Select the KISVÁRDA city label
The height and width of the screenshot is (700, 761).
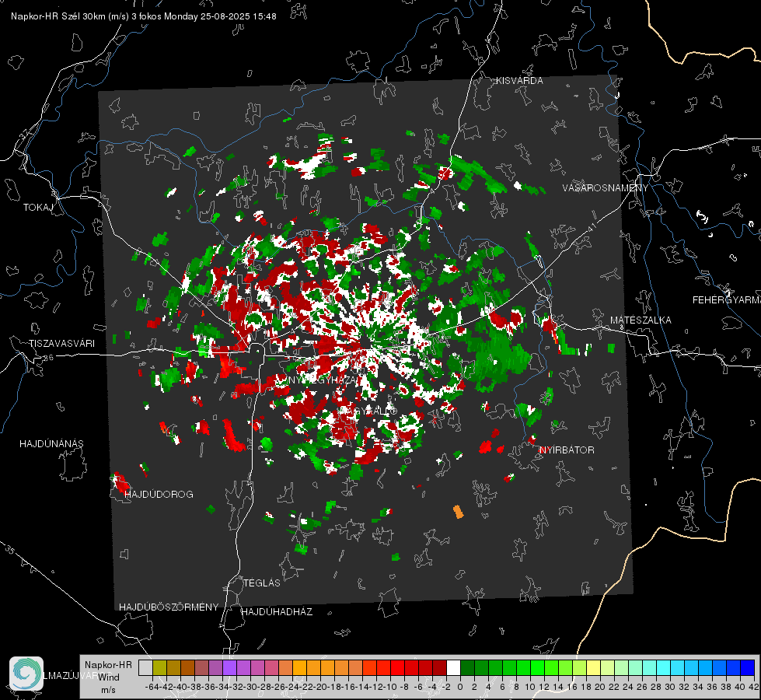[519, 81]
